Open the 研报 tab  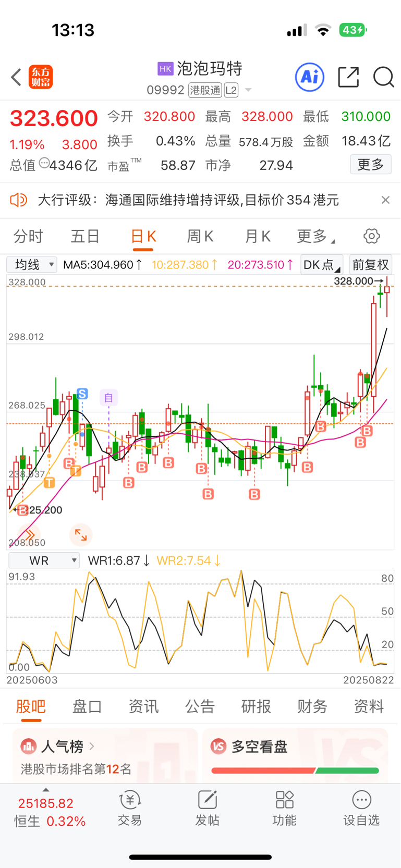click(256, 706)
